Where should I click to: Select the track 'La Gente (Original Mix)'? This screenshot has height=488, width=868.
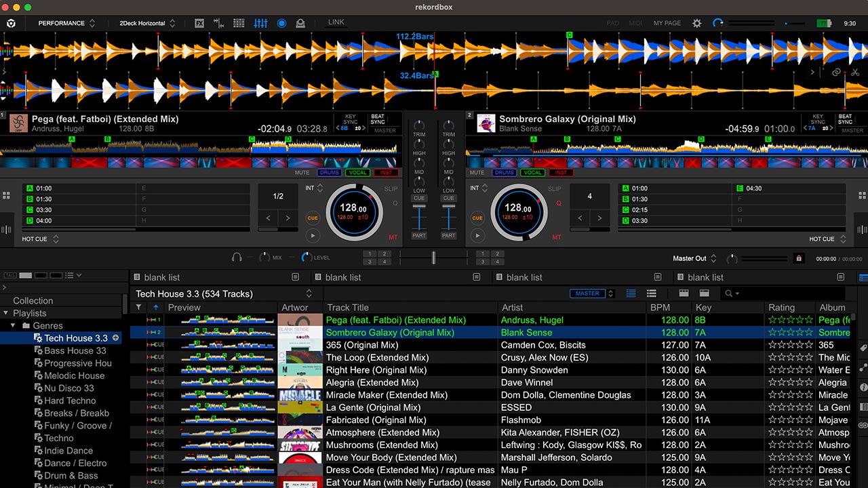coord(373,407)
